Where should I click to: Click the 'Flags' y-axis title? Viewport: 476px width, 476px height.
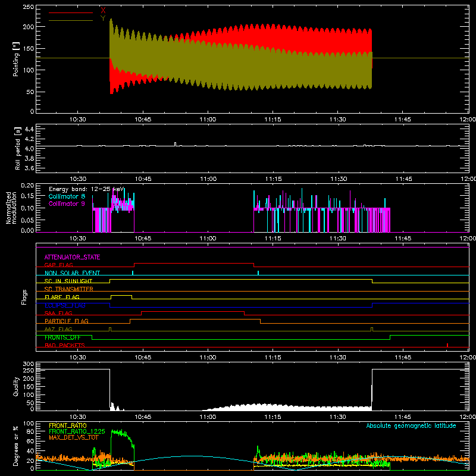coord(24,297)
